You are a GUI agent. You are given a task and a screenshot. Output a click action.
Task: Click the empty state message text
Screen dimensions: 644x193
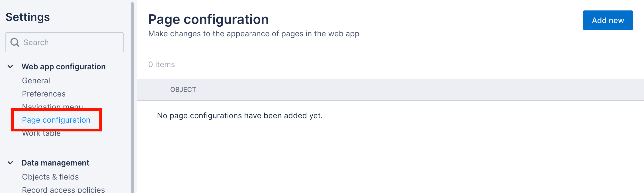point(240,115)
